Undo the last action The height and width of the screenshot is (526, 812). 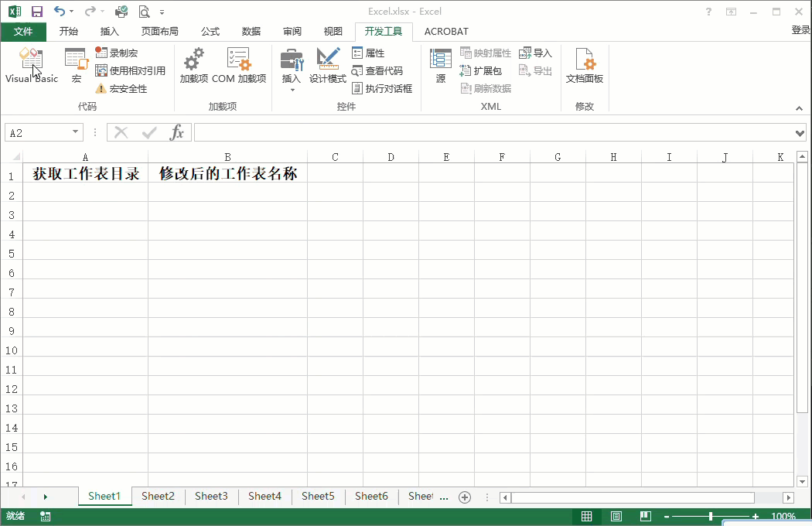[x=59, y=11]
